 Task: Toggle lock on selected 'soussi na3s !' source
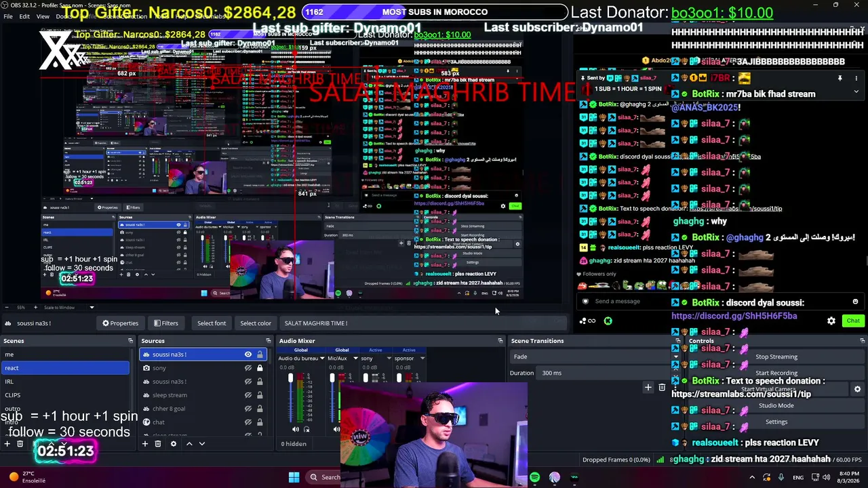tap(260, 354)
